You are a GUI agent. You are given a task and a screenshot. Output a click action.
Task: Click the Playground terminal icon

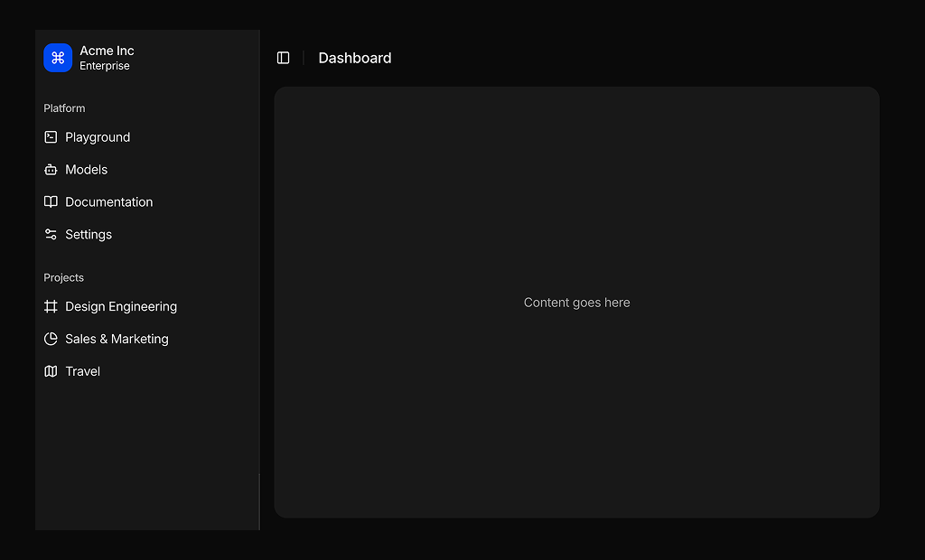click(51, 137)
